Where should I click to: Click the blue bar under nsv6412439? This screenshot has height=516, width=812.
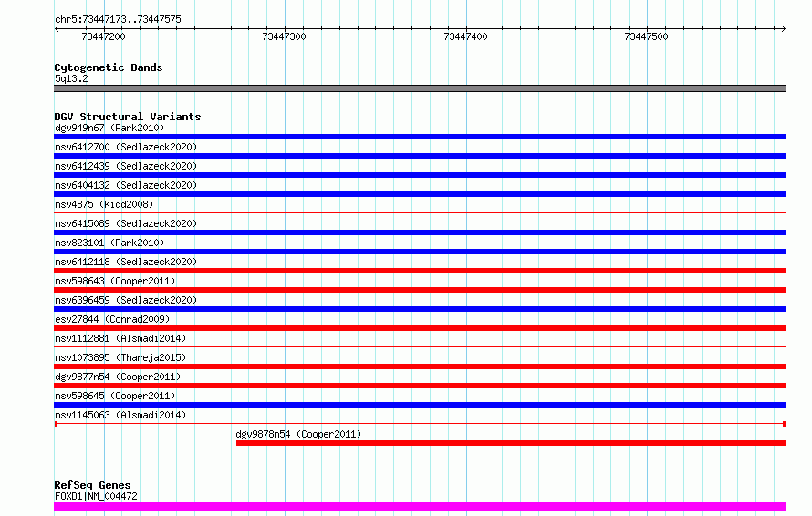(420, 175)
